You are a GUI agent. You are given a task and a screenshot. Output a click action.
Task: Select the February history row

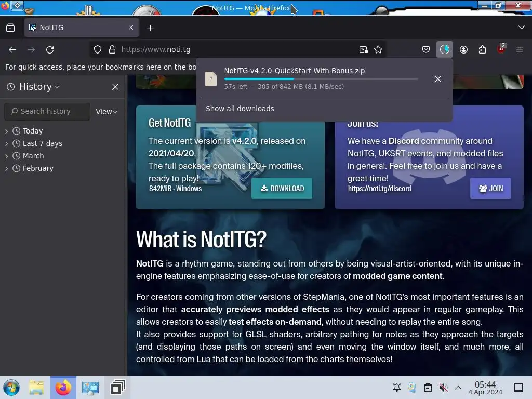coord(63,169)
